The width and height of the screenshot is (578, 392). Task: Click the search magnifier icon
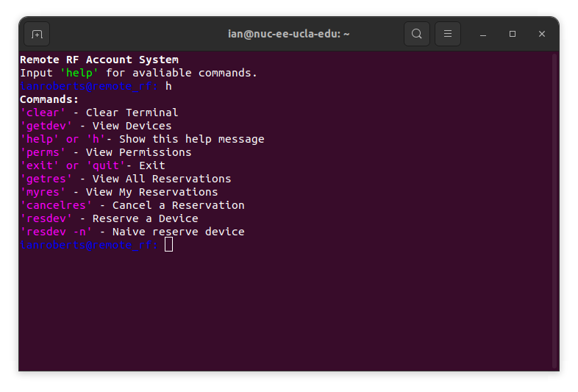click(x=417, y=34)
